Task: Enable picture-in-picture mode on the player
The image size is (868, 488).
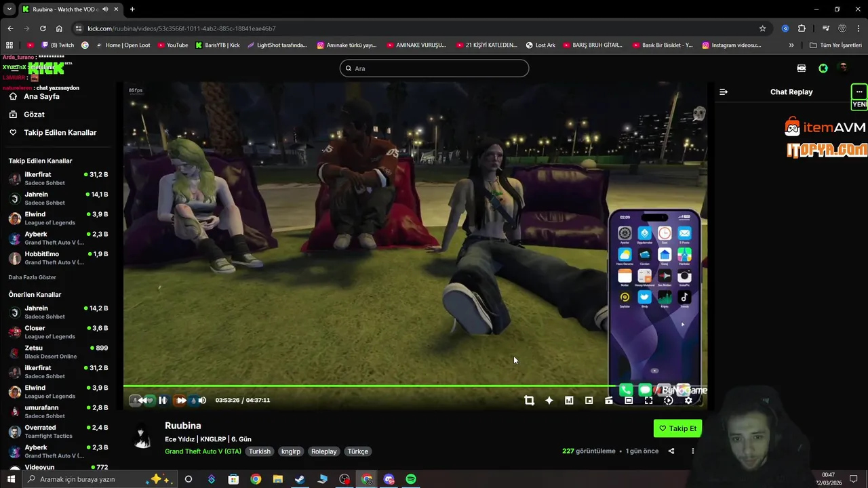Action: point(589,401)
